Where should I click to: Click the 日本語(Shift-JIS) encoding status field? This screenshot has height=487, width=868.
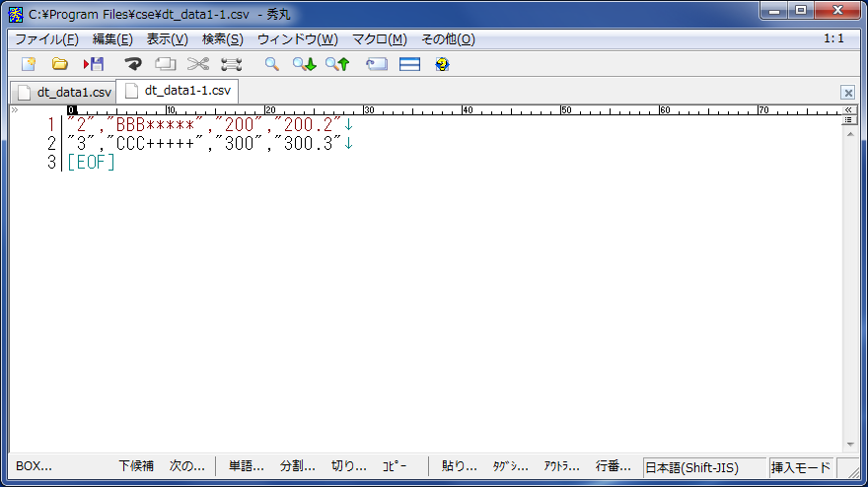[704, 467]
